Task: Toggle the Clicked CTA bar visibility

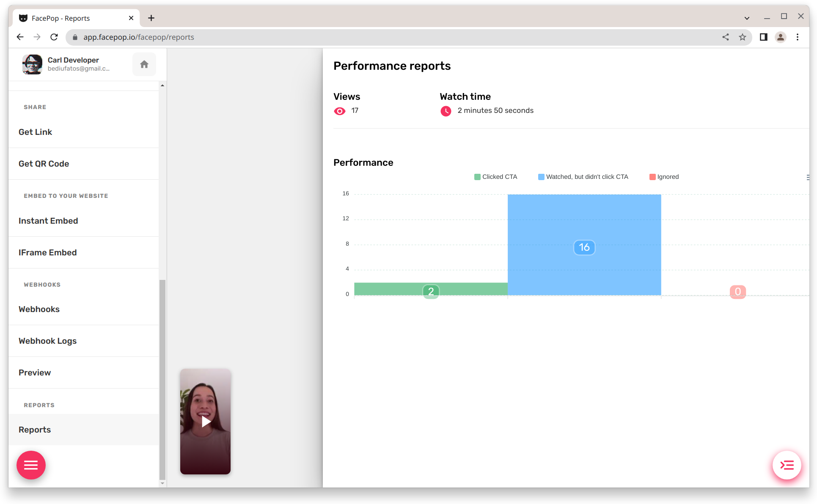Action: pyautogui.click(x=495, y=176)
